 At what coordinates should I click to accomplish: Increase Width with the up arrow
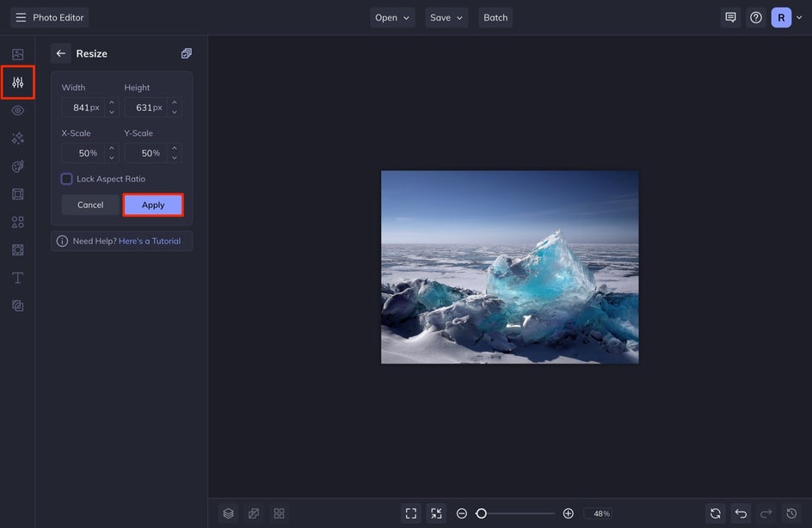111,103
